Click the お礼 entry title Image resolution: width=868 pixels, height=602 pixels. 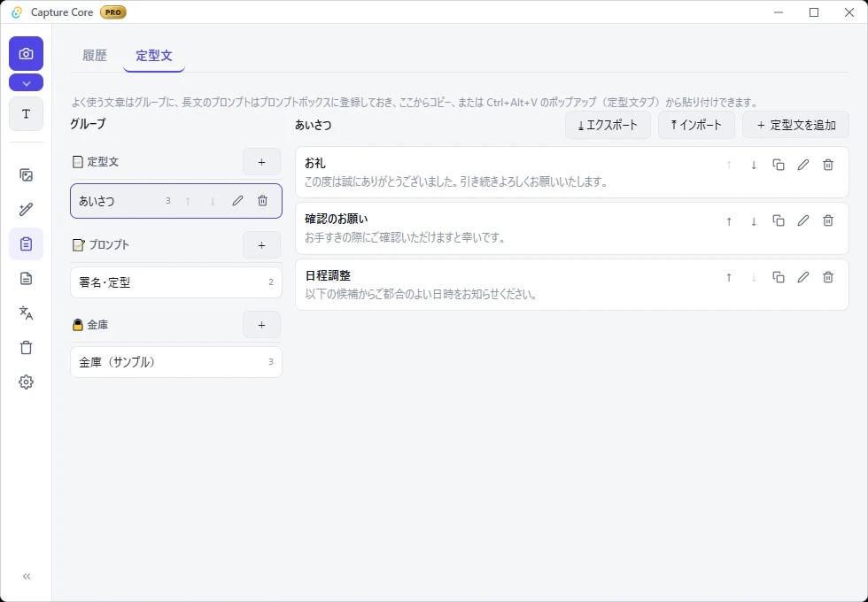315,163
